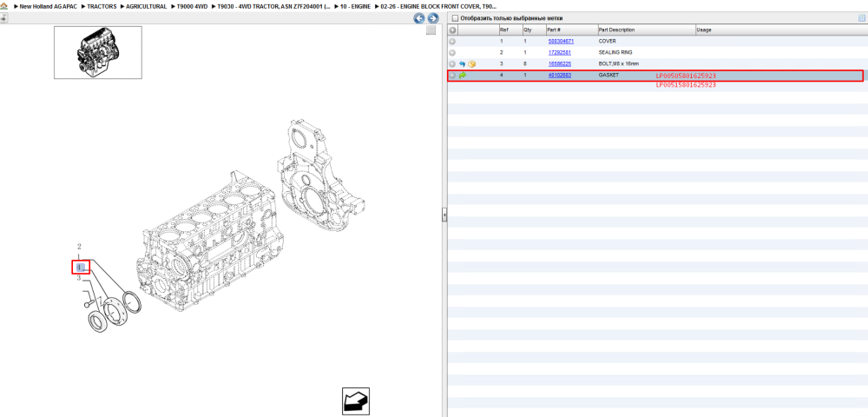Click the Part Description column header
868x417 pixels.
[x=646, y=30]
